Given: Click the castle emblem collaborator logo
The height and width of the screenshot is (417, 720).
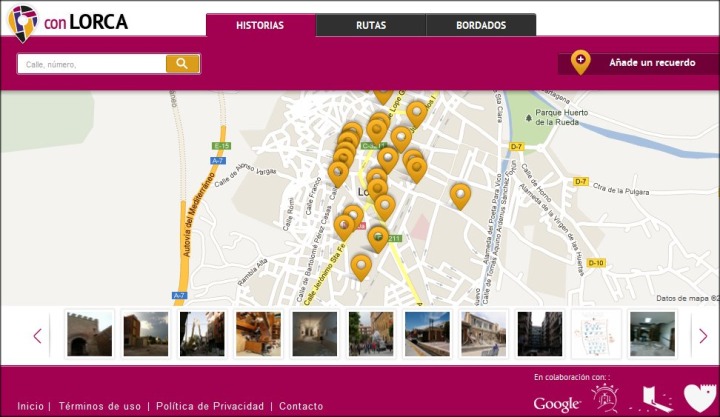Looking at the screenshot, I should pos(605,398).
